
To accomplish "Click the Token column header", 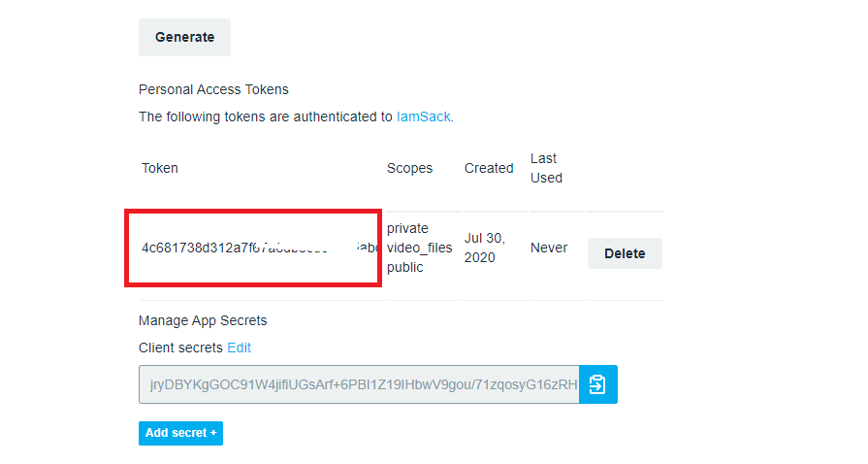I will click(160, 168).
